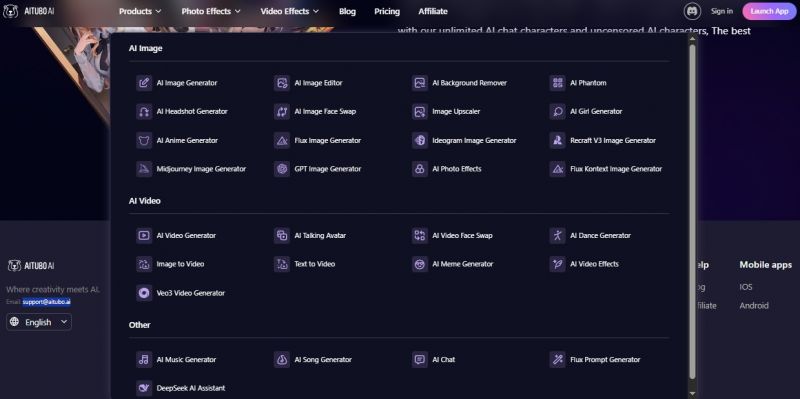Click the Sign in link

[722, 11]
